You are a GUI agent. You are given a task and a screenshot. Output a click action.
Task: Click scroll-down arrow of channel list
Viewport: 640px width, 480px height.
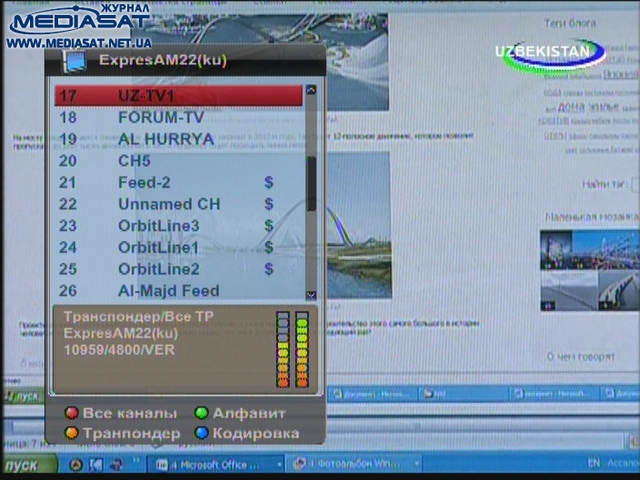point(311,295)
